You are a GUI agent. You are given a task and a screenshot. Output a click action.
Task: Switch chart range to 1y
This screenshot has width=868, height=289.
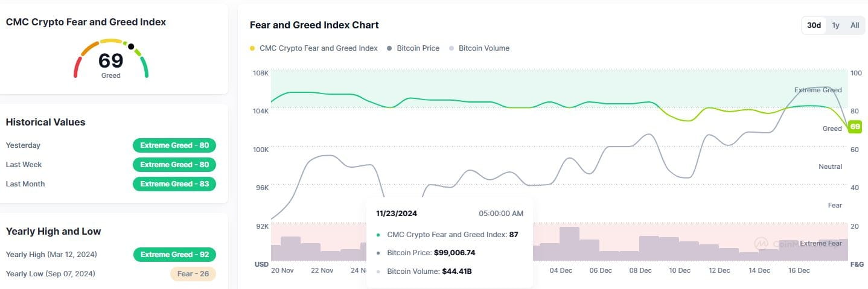click(x=835, y=25)
